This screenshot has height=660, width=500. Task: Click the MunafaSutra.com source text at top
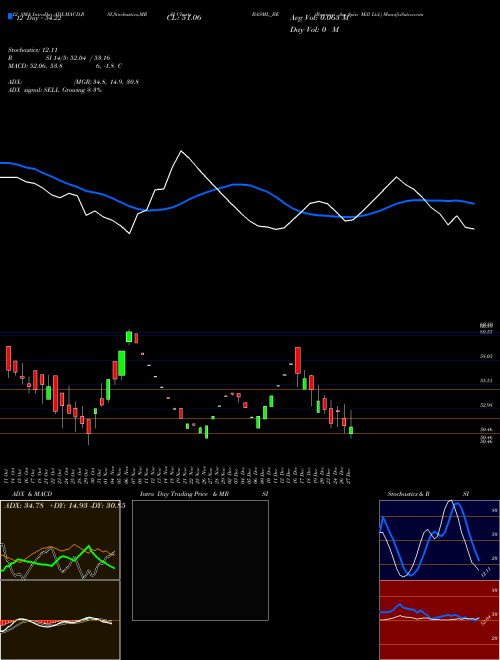coord(403,14)
